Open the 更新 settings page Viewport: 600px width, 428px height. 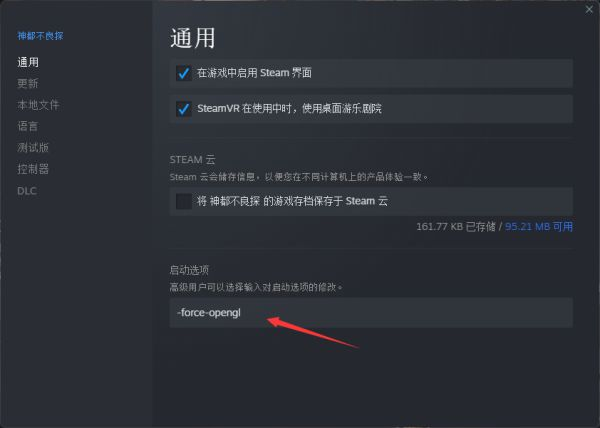pos(28,83)
